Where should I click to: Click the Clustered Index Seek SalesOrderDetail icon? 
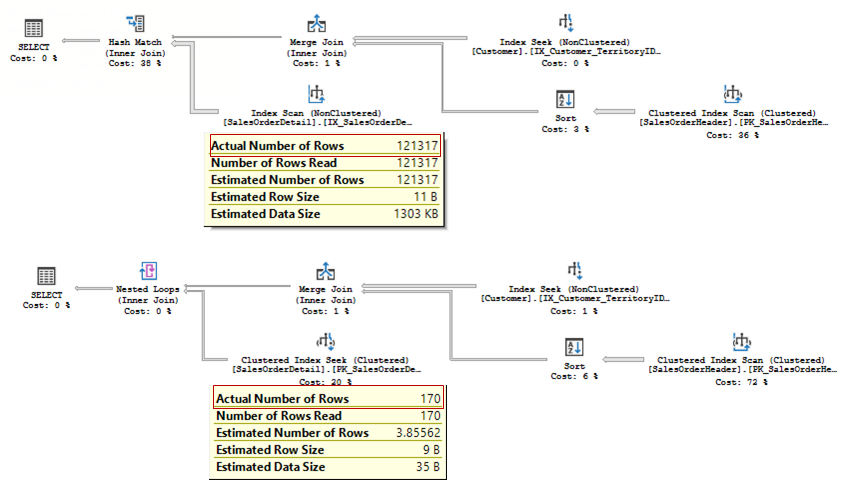[x=325, y=341]
